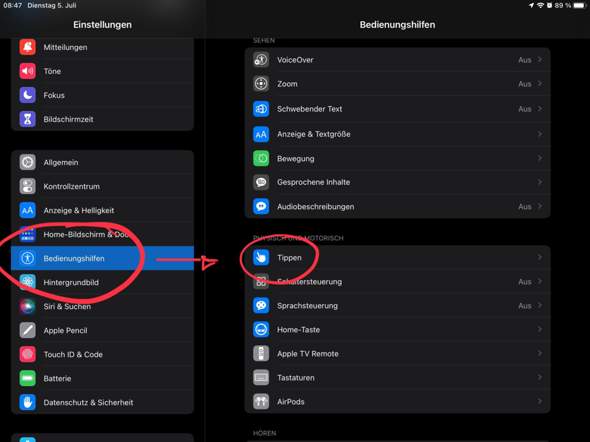Open Audiobeschreibungen Aus chevron
Screen dimensions: 590x442
540,207
